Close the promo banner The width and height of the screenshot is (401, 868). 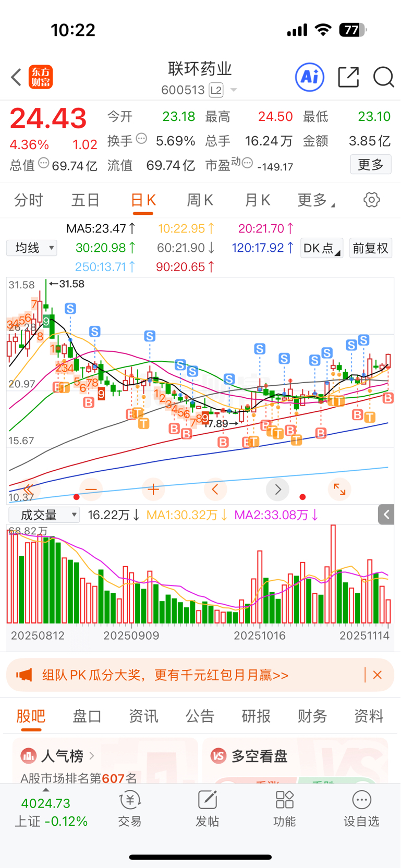tap(378, 675)
